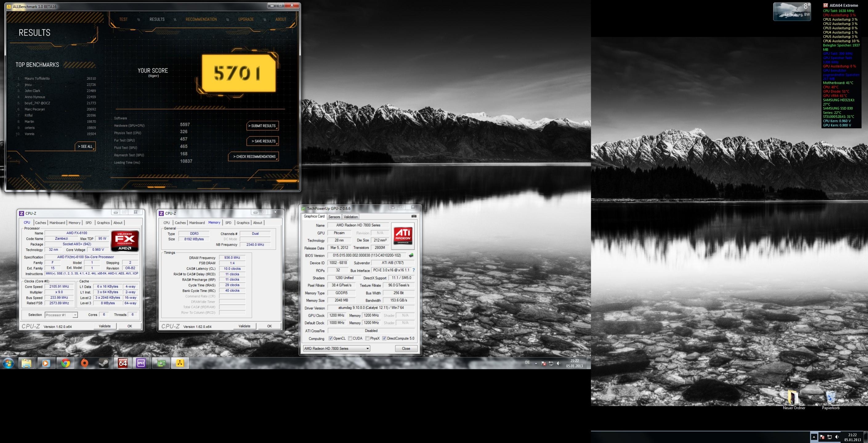868x443 pixels.
Task: Click the ATI Radeon logo
Action: point(403,236)
